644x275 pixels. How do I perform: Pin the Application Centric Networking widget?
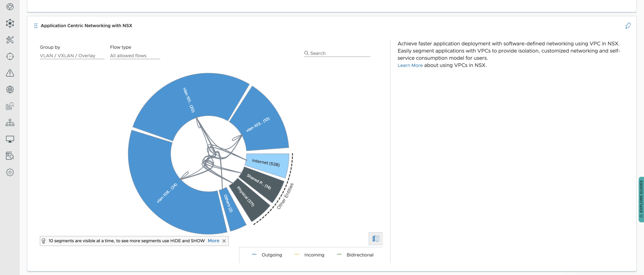(628, 26)
